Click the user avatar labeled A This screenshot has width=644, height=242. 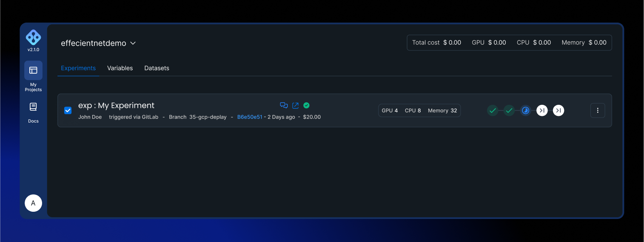(x=33, y=203)
